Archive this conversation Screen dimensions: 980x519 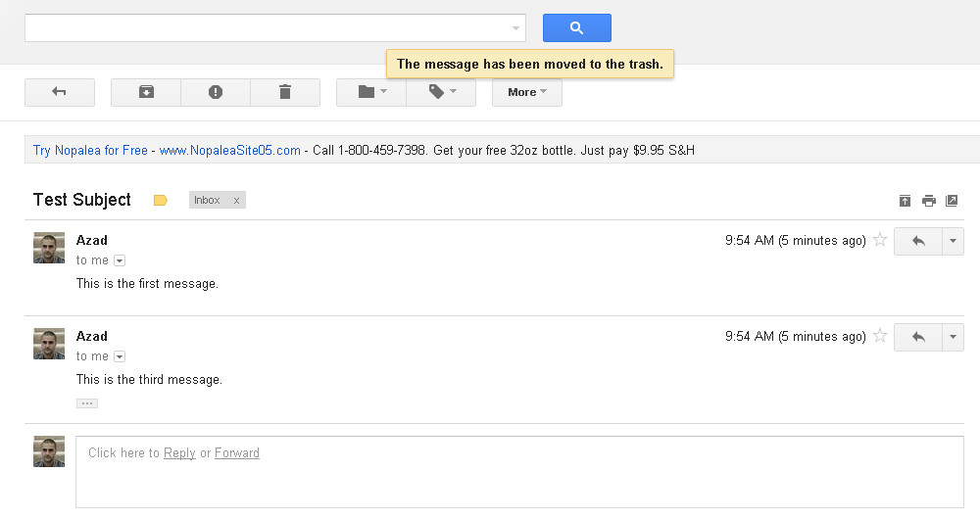pyautogui.click(x=146, y=92)
